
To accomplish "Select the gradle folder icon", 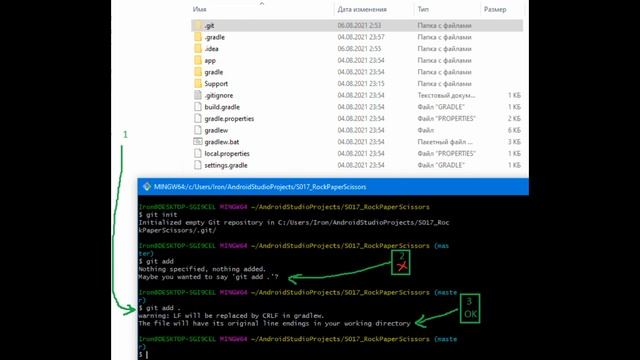I will coord(198,72).
